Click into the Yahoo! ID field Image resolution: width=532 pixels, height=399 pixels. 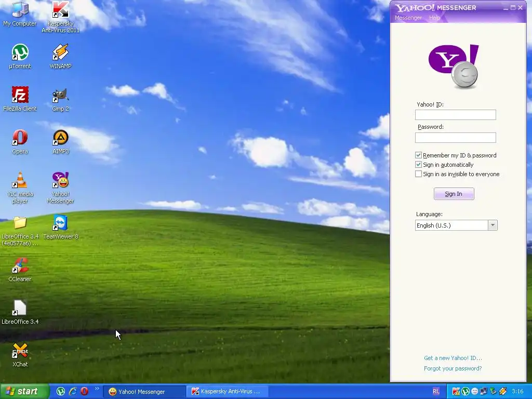click(x=455, y=115)
